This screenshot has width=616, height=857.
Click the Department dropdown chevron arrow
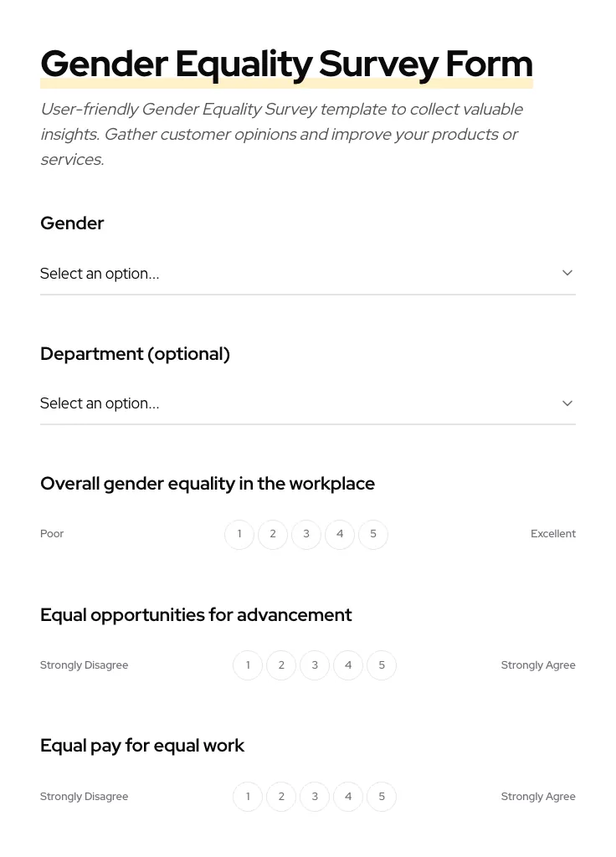[x=567, y=403]
